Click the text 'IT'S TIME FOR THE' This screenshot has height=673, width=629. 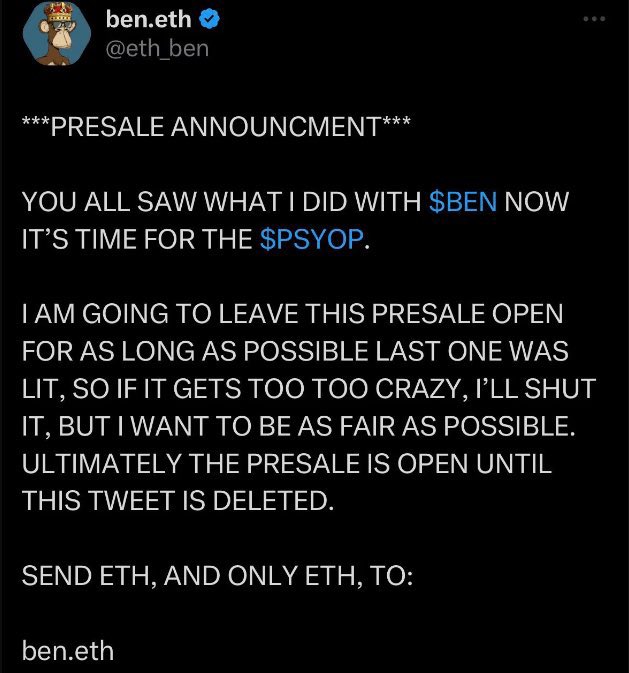click(x=137, y=239)
